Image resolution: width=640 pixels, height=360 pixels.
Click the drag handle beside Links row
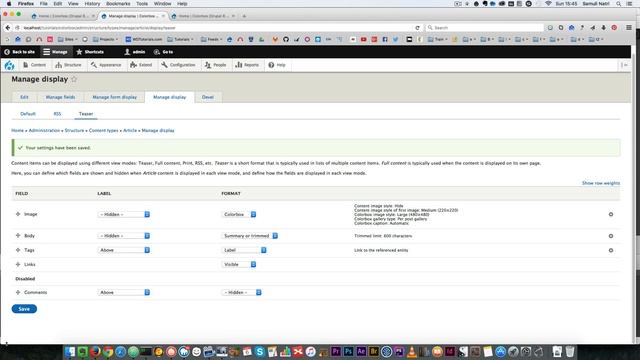click(x=18, y=264)
